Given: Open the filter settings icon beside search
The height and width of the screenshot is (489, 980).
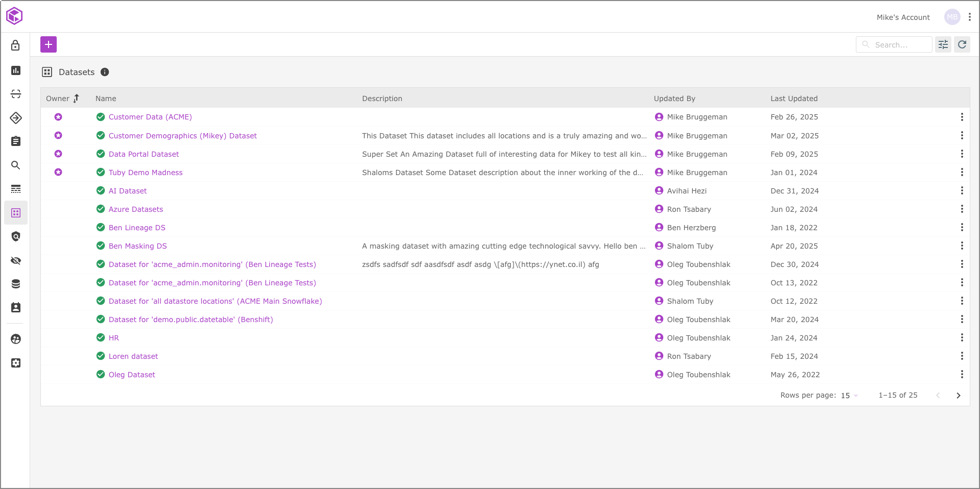Looking at the screenshot, I should tap(943, 44).
